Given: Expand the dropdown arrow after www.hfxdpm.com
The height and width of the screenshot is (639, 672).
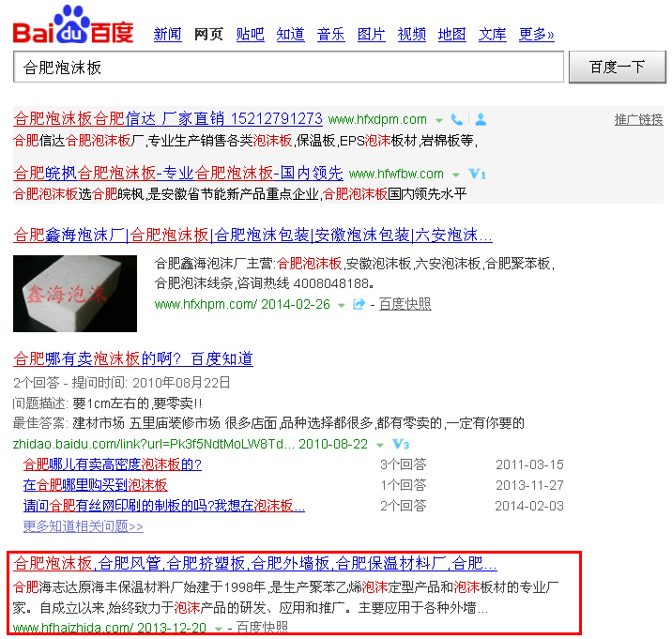Looking at the screenshot, I should 438,120.
